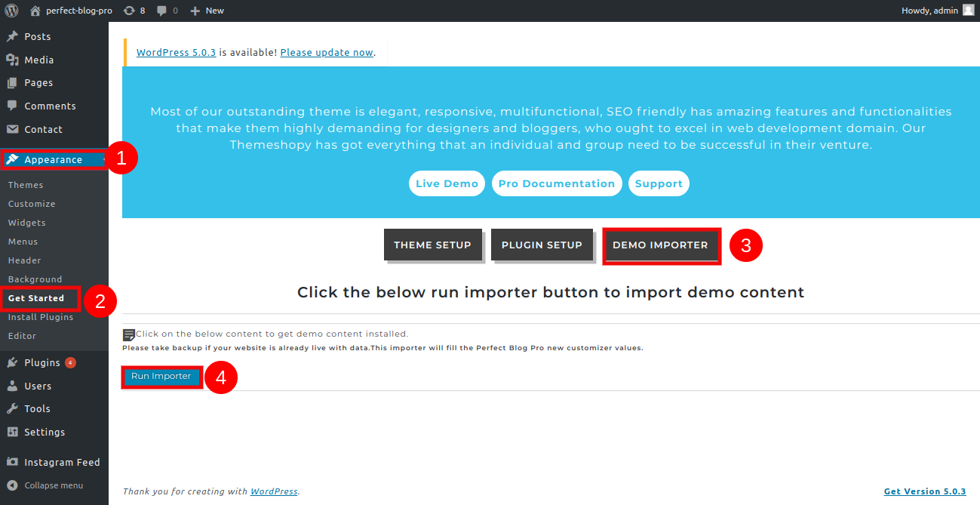Expand the New content dropdown

(207, 11)
